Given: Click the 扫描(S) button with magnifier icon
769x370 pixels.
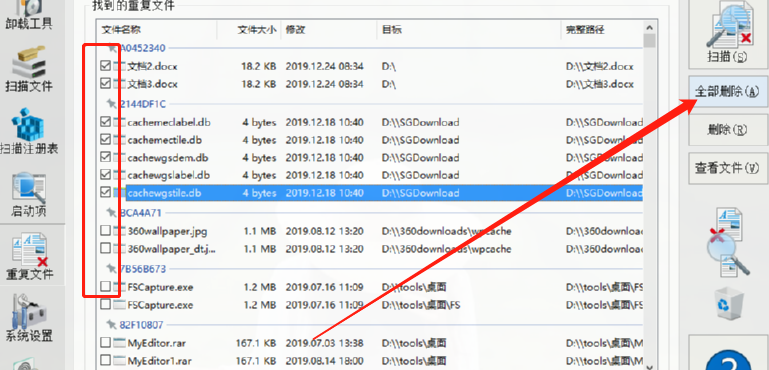Looking at the screenshot, I should pos(728,33).
